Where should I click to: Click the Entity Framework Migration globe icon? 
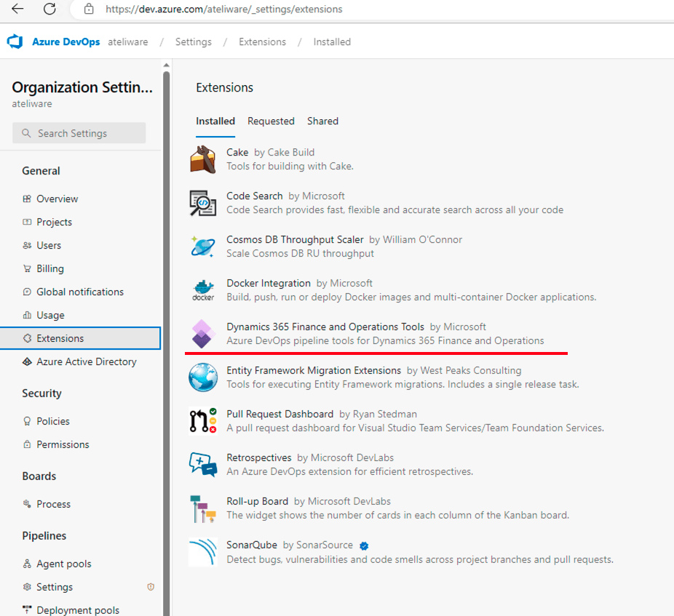tap(203, 377)
